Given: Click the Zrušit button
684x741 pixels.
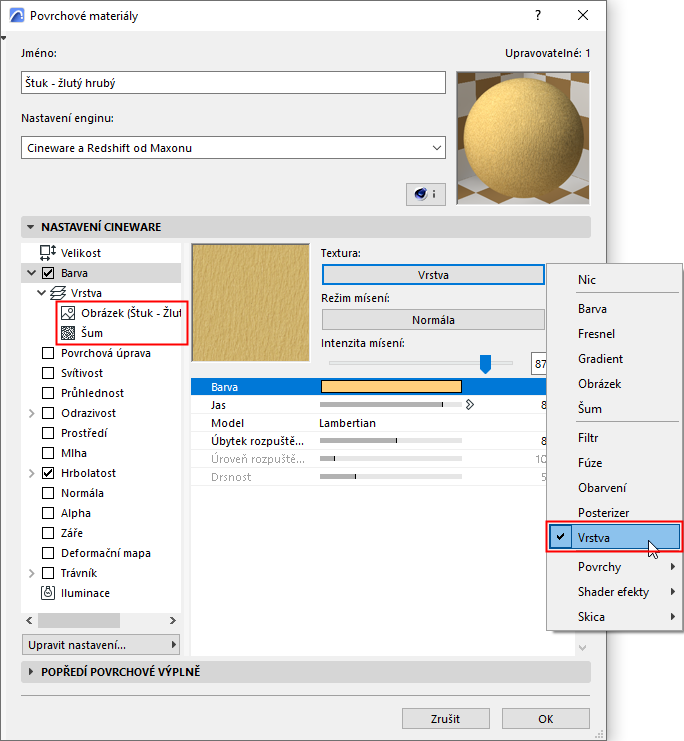Looking at the screenshot, I should click(x=445, y=719).
